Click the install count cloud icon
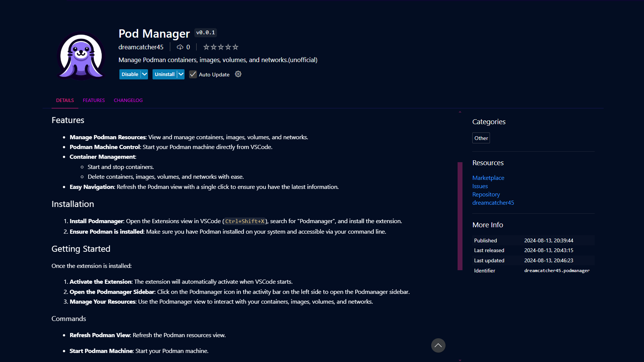Image resolution: width=644 pixels, height=362 pixels. coord(180,47)
